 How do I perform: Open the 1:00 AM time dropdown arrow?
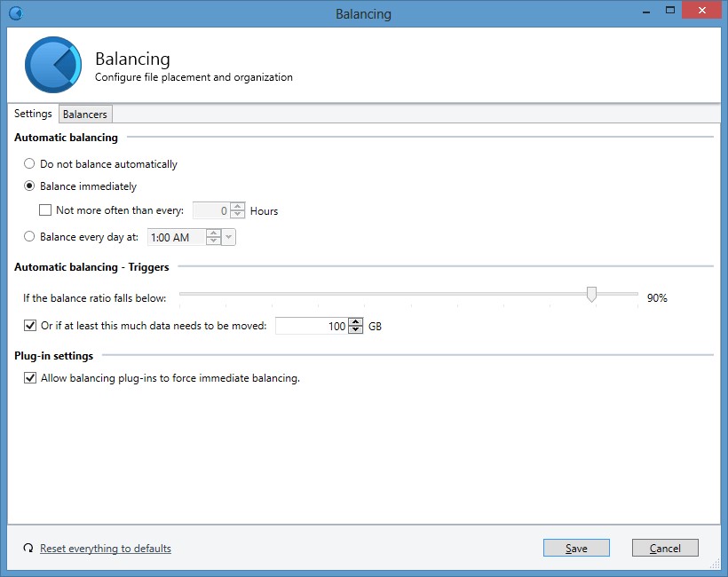tap(229, 237)
